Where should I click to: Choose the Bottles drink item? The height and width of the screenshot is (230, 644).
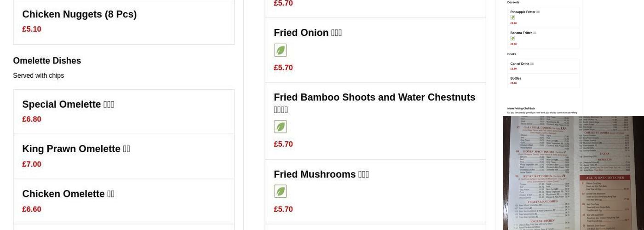click(516, 79)
